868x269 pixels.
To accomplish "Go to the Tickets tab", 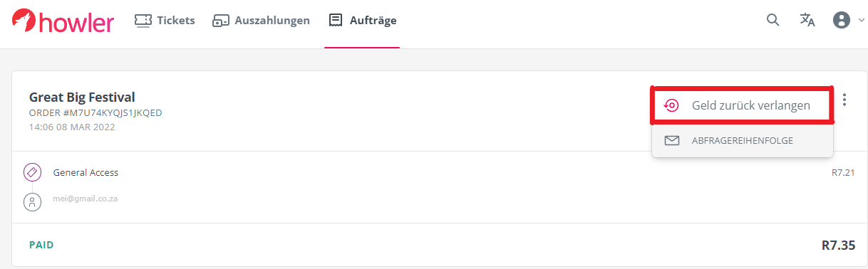I will pos(165,21).
